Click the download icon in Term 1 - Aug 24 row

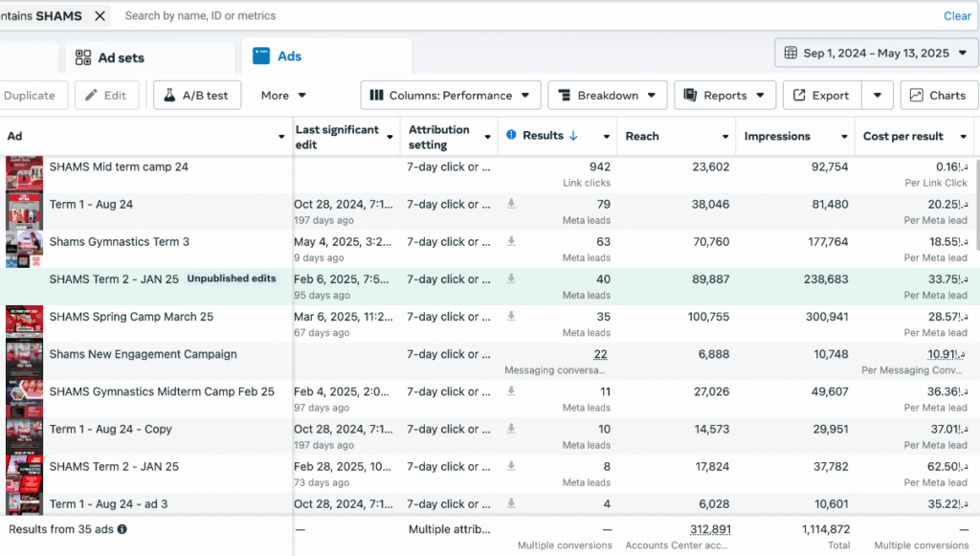(x=512, y=204)
